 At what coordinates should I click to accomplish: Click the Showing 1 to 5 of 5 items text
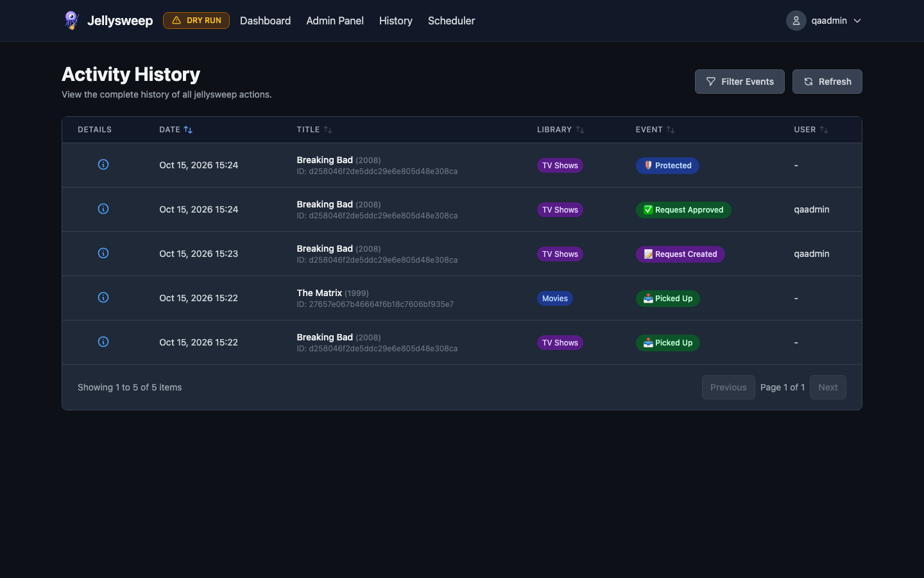click(130, 387)
